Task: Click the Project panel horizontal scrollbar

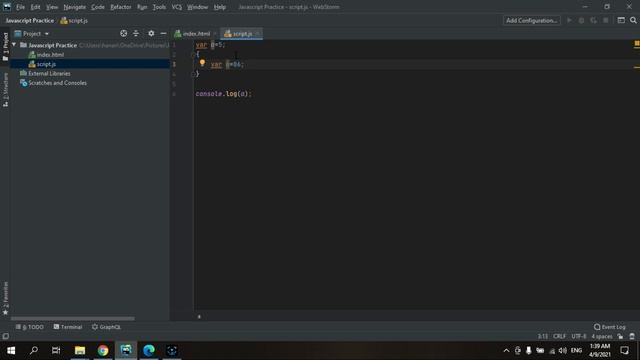Action: pyautogui.click(x=73, y=318)
